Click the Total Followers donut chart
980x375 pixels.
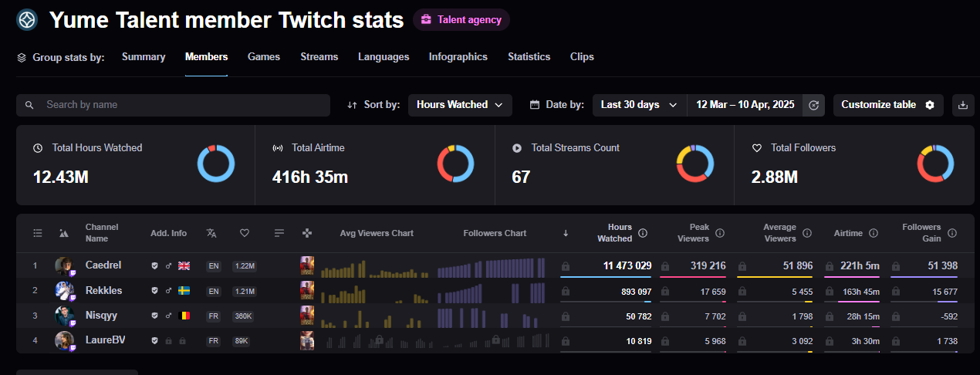click(x=936, y=164)
